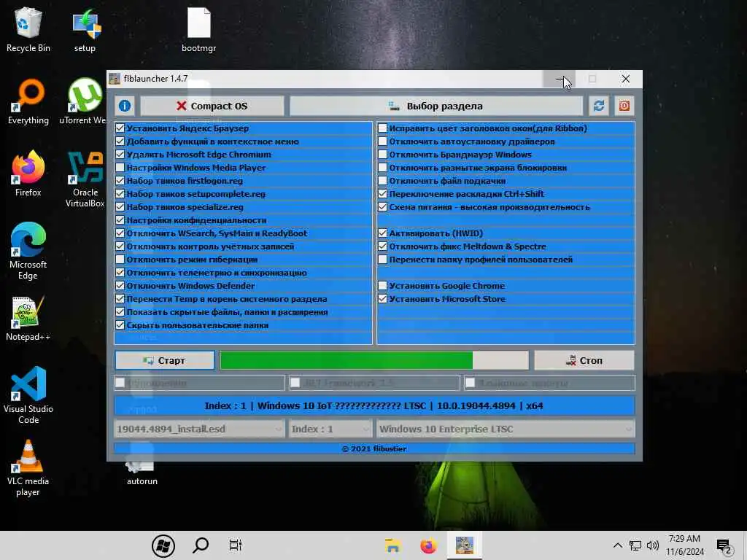747x560 pixels.
Task: Check Отключить автоустановку драйверов
Action: [382, 141]
